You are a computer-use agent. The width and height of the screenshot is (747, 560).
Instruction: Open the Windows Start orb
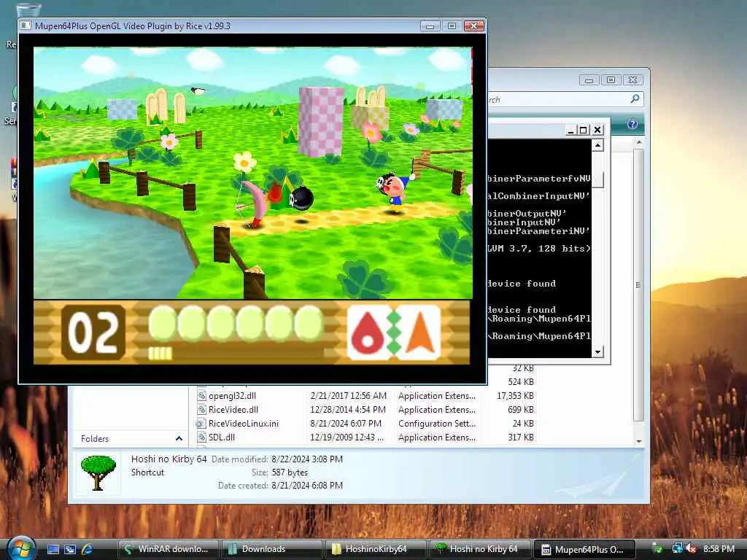(21, 548)
